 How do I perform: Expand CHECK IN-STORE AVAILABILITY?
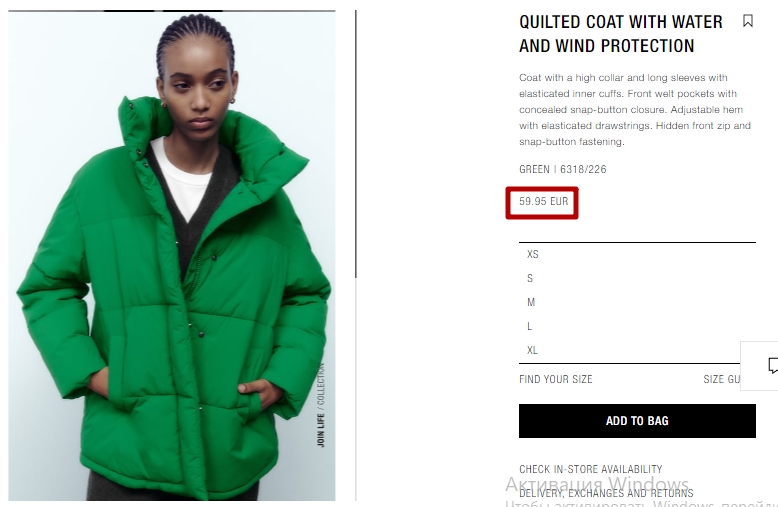pyautogui.click(x=590, y=469)
